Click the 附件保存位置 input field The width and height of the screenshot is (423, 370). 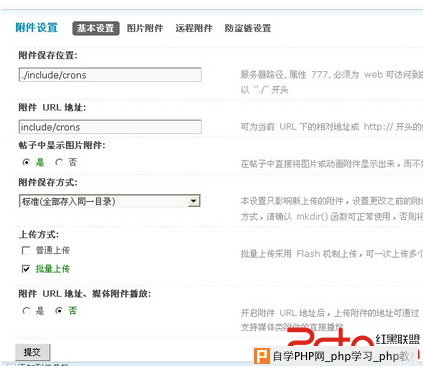tap(110, 75)
